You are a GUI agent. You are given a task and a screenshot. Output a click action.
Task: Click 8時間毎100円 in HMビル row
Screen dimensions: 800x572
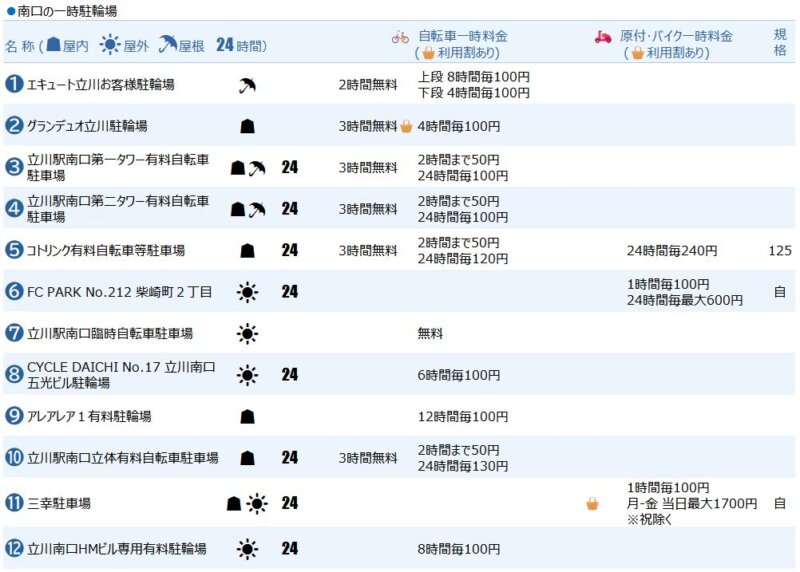tap(459, 549)
